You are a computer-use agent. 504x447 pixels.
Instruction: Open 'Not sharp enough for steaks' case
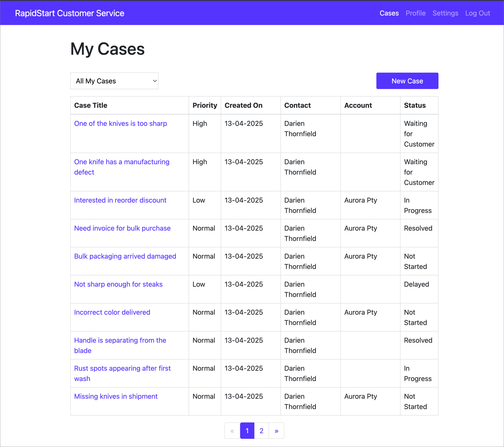tap(118, 284)
